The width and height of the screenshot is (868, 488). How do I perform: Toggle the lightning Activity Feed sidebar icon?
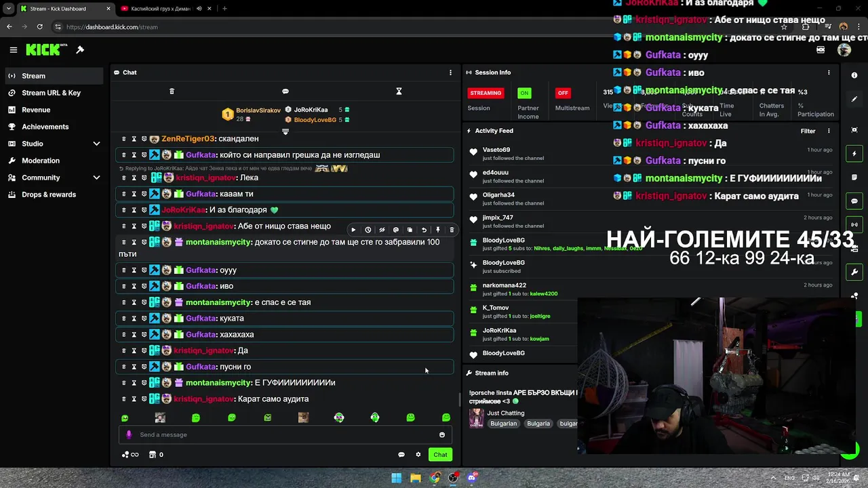[x=854, y=154]
